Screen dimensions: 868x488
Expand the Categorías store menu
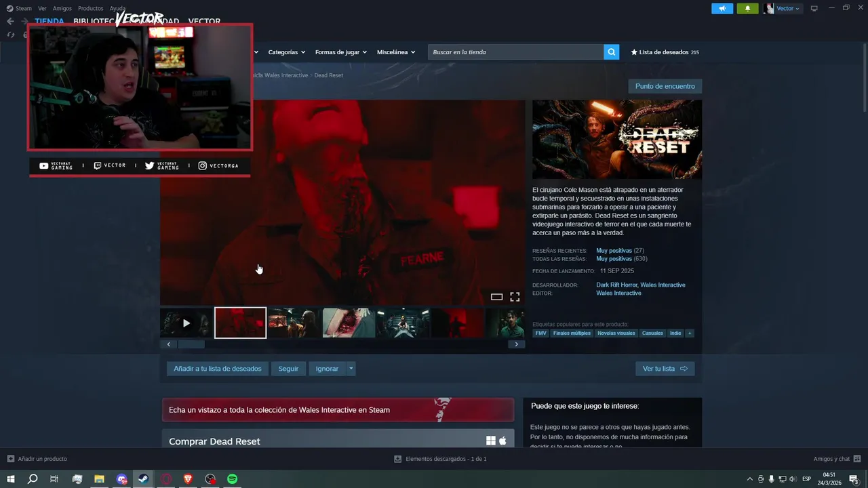coord(286,52)
